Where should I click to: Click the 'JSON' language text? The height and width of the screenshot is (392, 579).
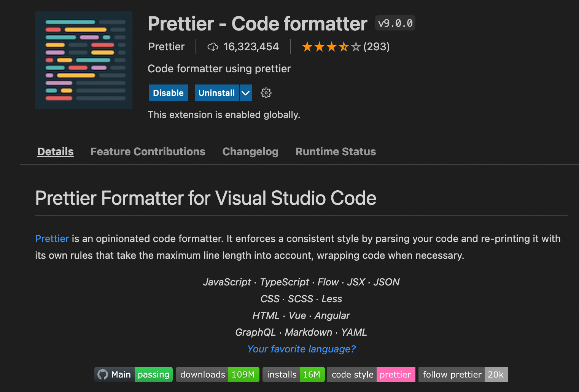coord(387,282)
